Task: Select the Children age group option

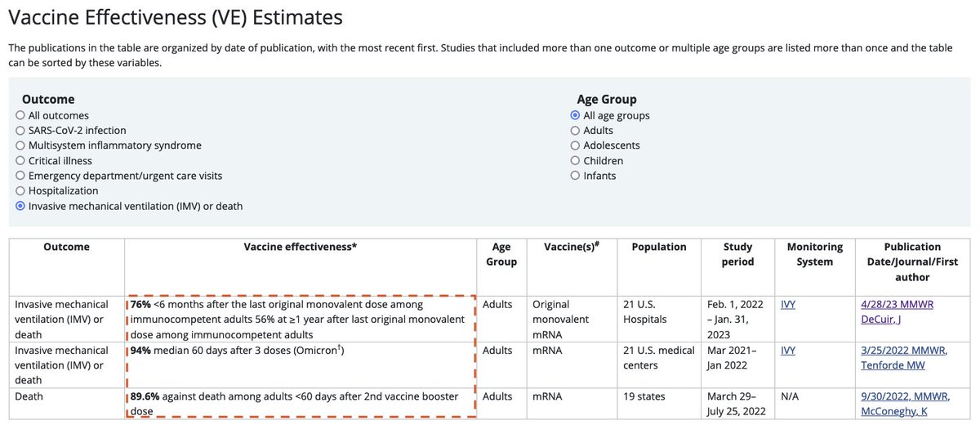Action: tap(576, 161)
